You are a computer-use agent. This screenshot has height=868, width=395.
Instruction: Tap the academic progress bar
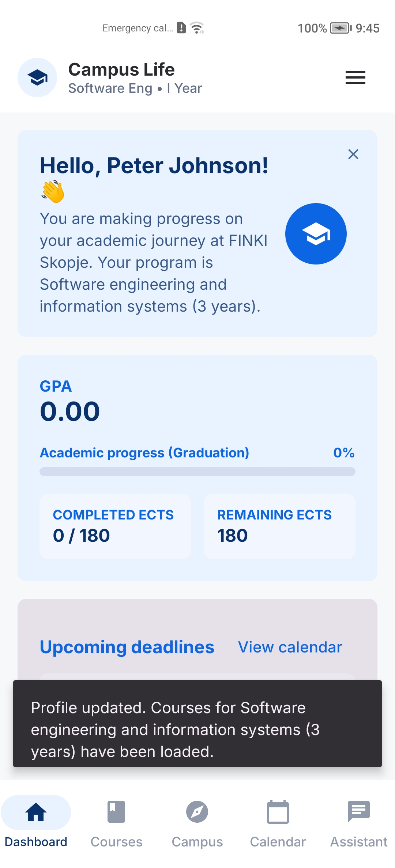coord(197,471)
